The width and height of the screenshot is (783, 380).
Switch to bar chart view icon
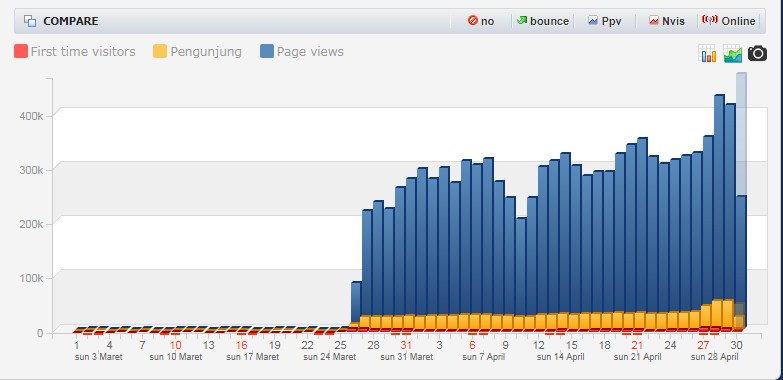coord(708,53)
